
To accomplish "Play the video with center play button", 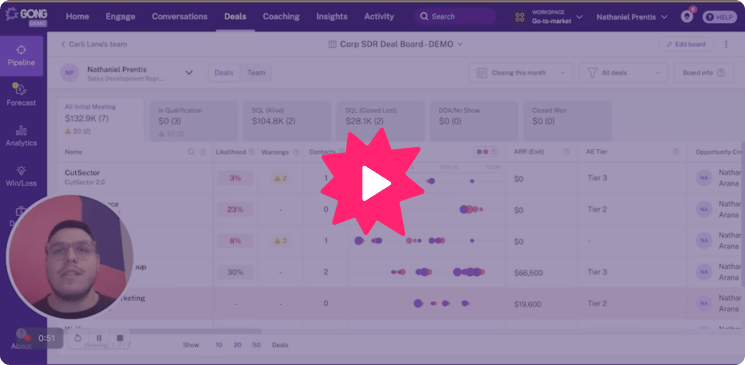I will (x=373, y=182).
